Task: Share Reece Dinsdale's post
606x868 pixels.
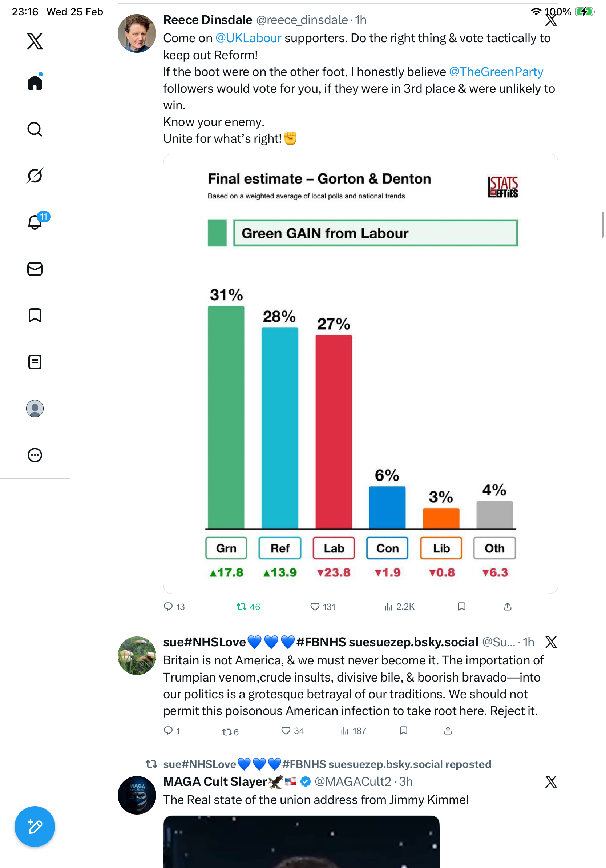Action: click(x=508, y=606)
